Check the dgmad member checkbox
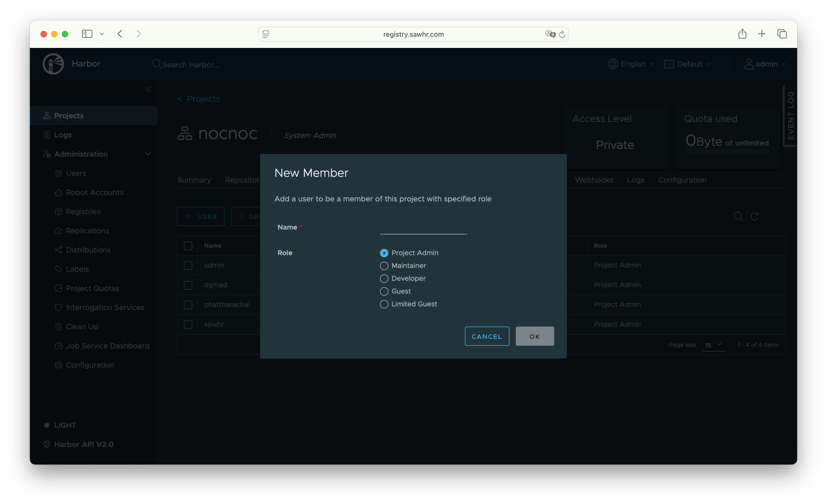This screenshot has height=504, width=827. tap(188, 285)
